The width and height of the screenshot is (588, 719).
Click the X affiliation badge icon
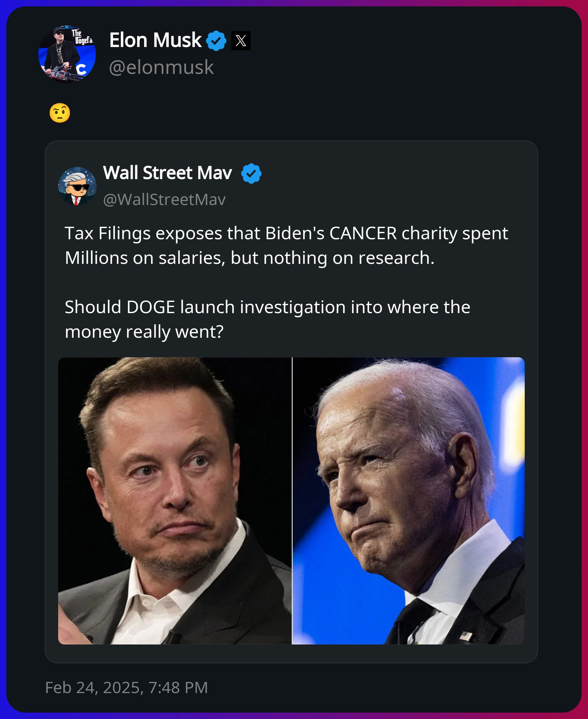point(241,41)
